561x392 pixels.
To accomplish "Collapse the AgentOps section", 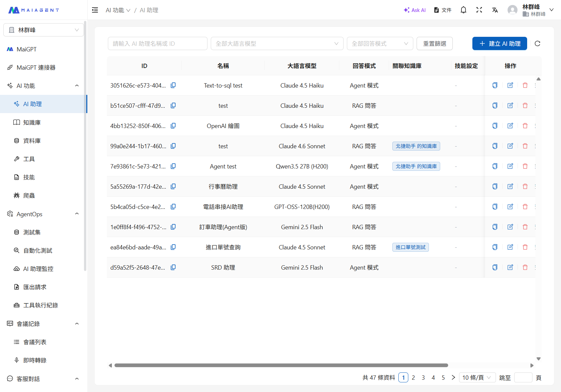I will click(x=77, y=214).
